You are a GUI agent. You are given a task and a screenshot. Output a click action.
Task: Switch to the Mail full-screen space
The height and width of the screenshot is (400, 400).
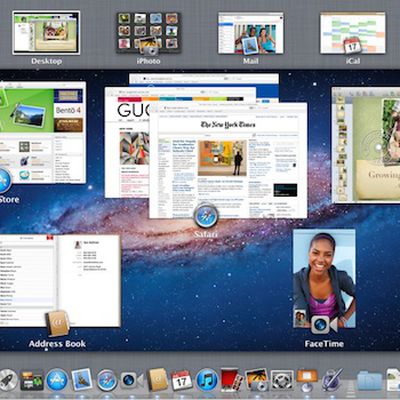click(x=251, y=32)
